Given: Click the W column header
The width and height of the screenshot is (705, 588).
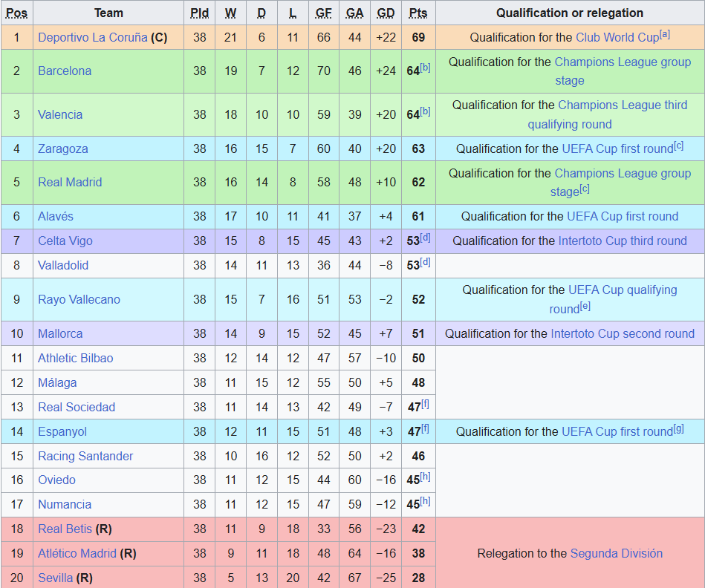Looking at the screenshot, I should (x=230, y=13).
